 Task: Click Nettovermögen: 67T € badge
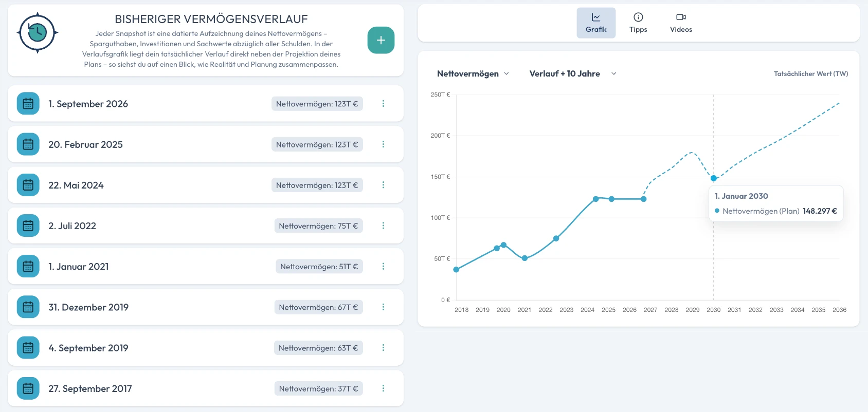tap(318, 307)
